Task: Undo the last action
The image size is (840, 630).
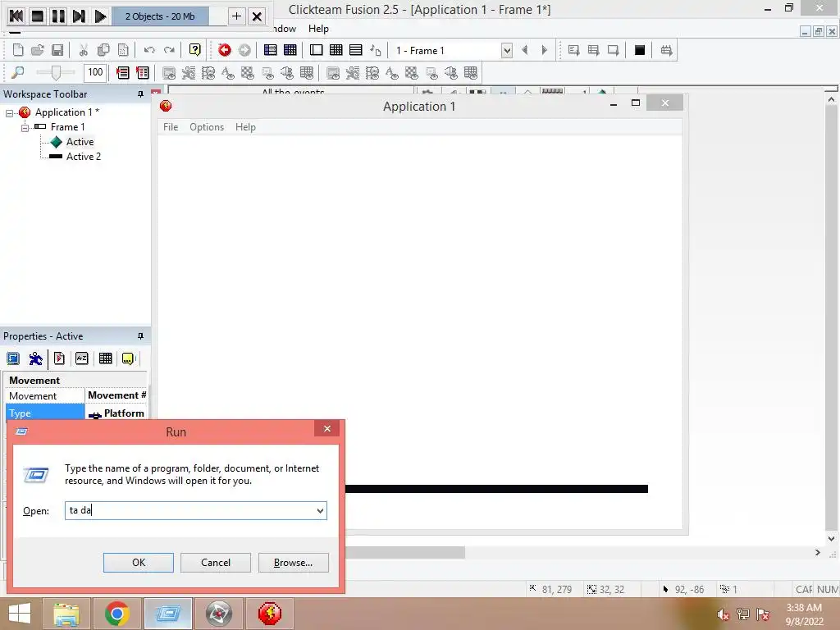Action: [149, 50]
